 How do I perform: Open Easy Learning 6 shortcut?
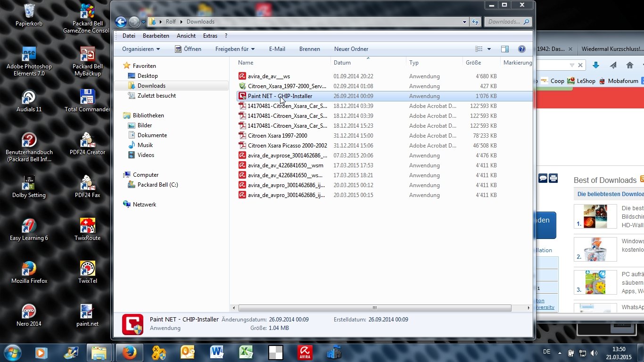(x=29, y=230)
